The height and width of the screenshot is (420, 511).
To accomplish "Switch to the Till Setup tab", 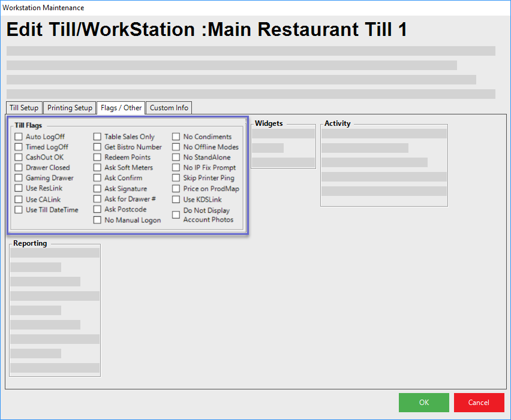I will point(24,108).
